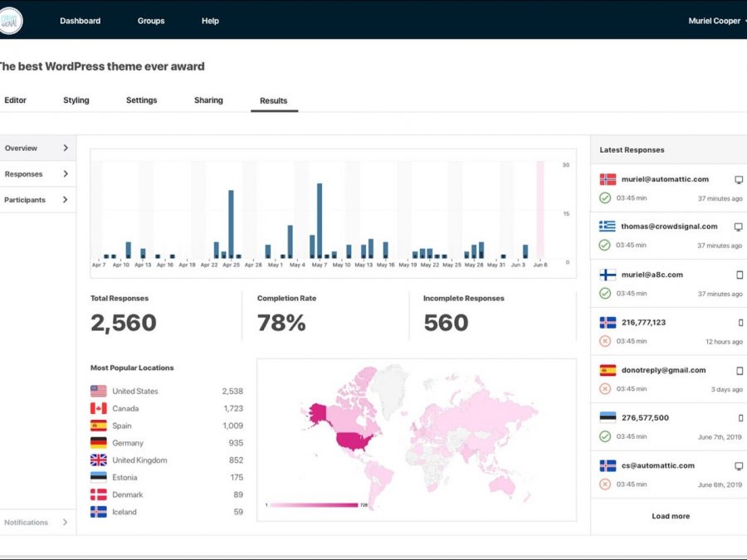Click the United States flag in locations
Screen dimensions: 747x560
click(x=98, y=391)
